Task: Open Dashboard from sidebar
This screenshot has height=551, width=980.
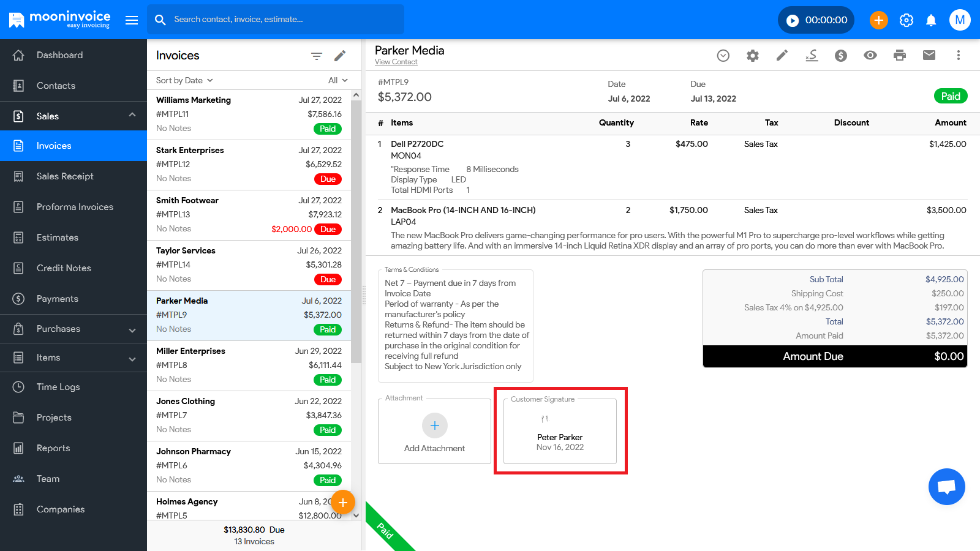Action: [73, 55]
